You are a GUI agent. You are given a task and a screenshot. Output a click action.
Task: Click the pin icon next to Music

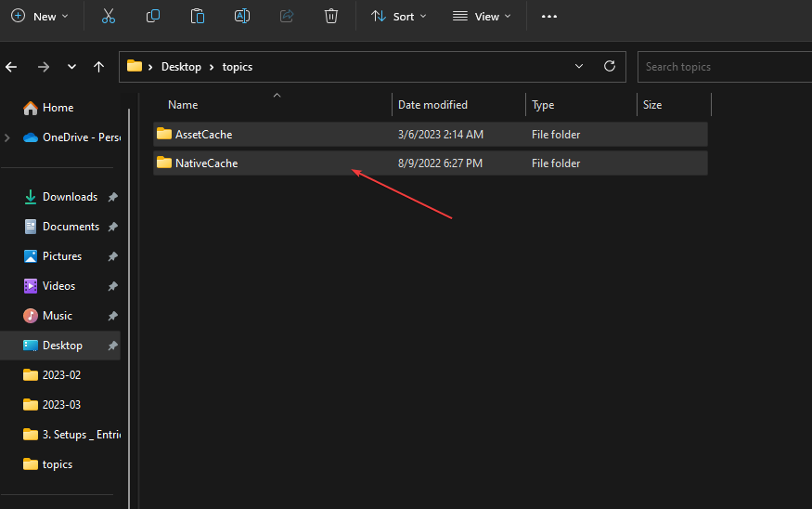tap(112, 316)
